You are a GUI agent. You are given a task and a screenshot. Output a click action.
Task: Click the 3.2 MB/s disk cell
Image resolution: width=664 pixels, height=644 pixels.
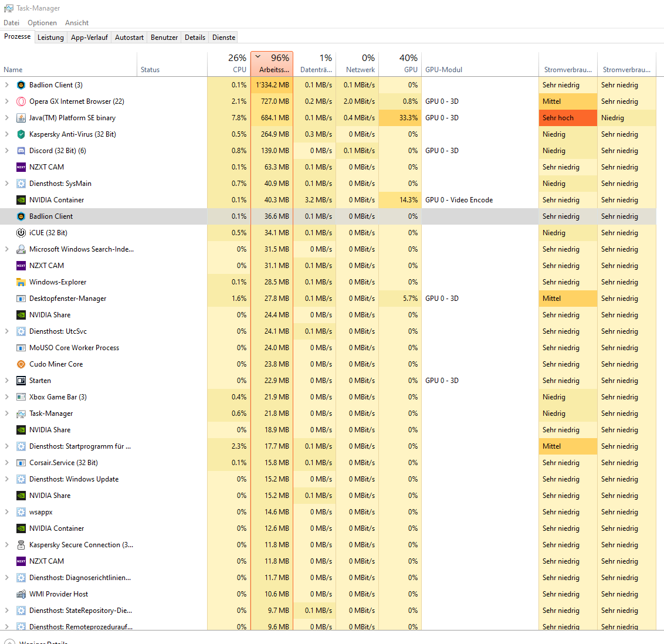coord(314,200)
